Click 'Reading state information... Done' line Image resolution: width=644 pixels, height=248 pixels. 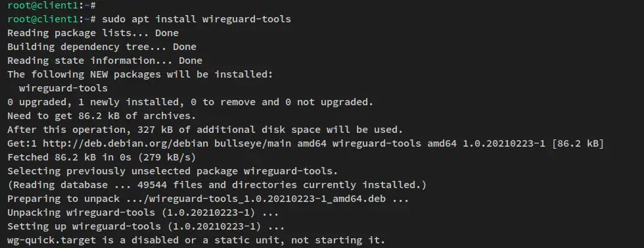[104, 61]
